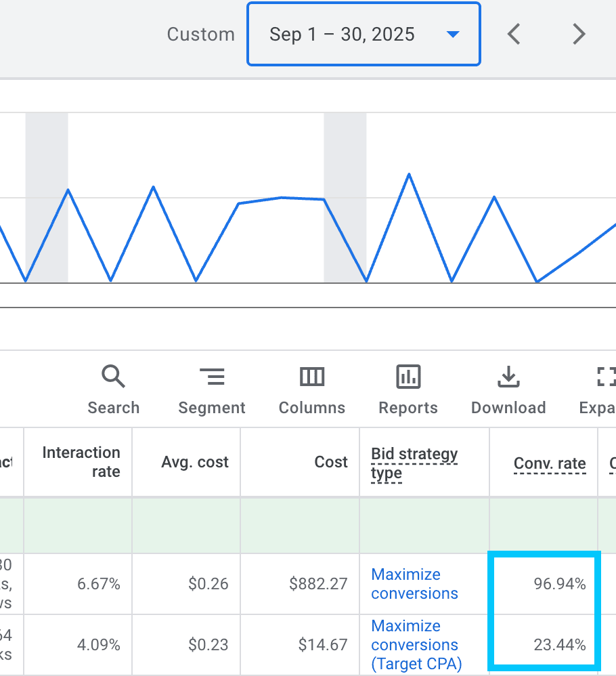Open the Sep 1 – 30, 2025 date range dropdown
Image resolution: width=616 pixels, height=676 pixels.
364,35
